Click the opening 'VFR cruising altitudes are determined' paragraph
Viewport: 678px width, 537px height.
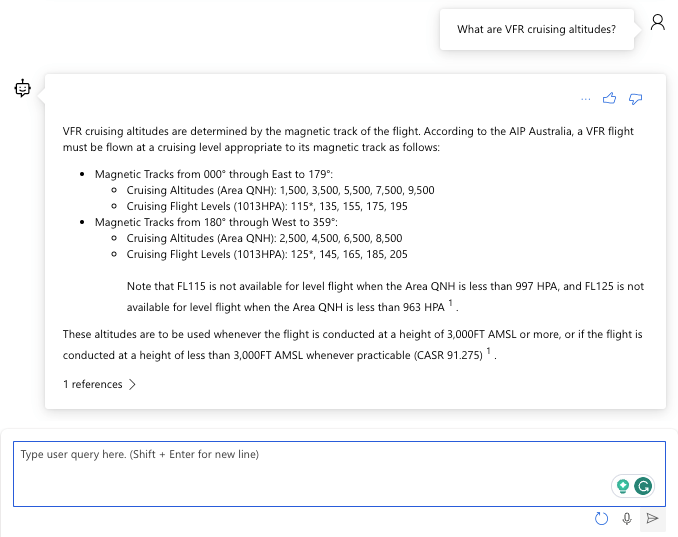(348, 140)
